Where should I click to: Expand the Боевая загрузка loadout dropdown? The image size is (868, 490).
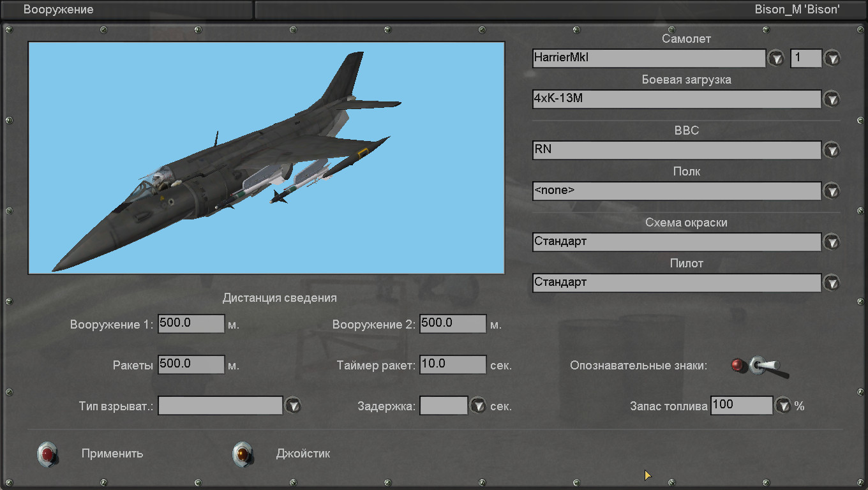pos(832,100)
